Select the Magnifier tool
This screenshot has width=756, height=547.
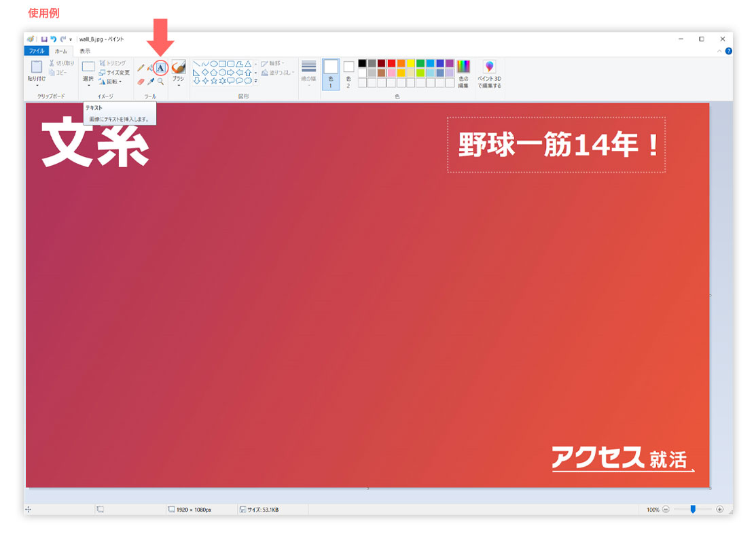[x=161, y=82]
